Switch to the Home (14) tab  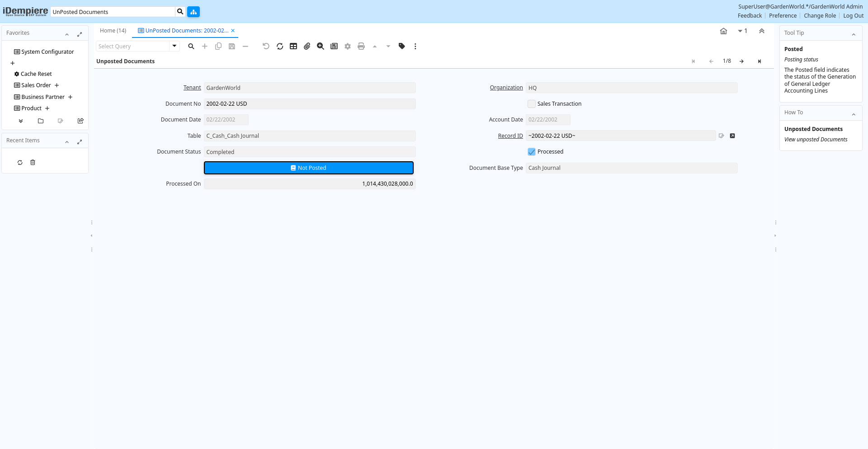[x=113, y=31]
